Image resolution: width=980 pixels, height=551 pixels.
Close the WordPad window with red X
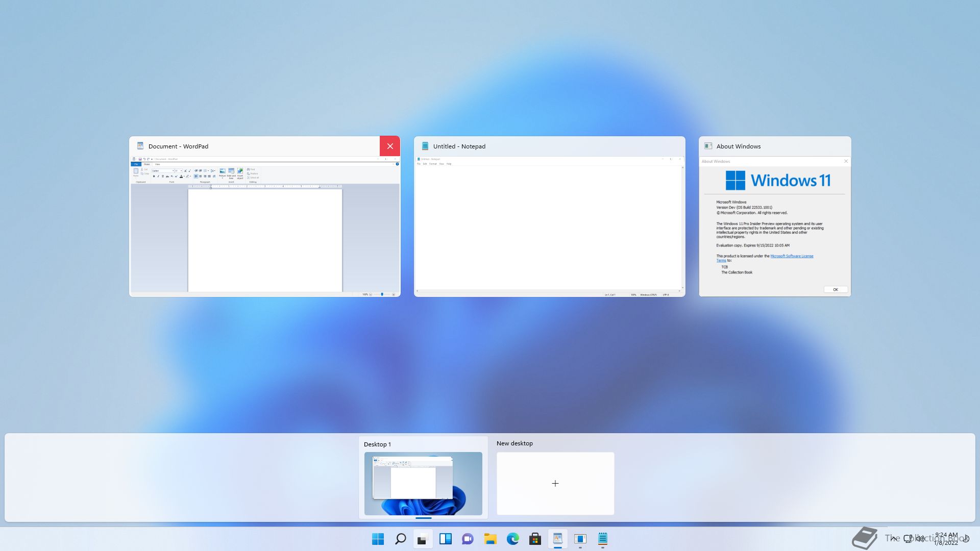(390, 146)
